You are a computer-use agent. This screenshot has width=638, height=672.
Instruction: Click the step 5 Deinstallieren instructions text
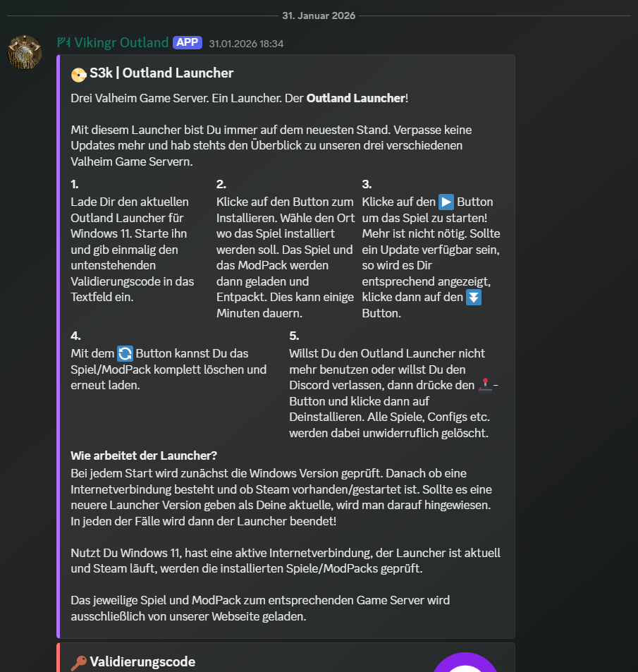[x=393, y=393]
